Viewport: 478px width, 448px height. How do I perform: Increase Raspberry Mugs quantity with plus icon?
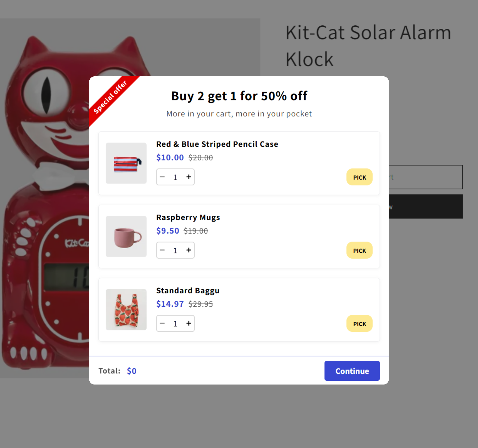pyautogui.click(x=189, y=250)
